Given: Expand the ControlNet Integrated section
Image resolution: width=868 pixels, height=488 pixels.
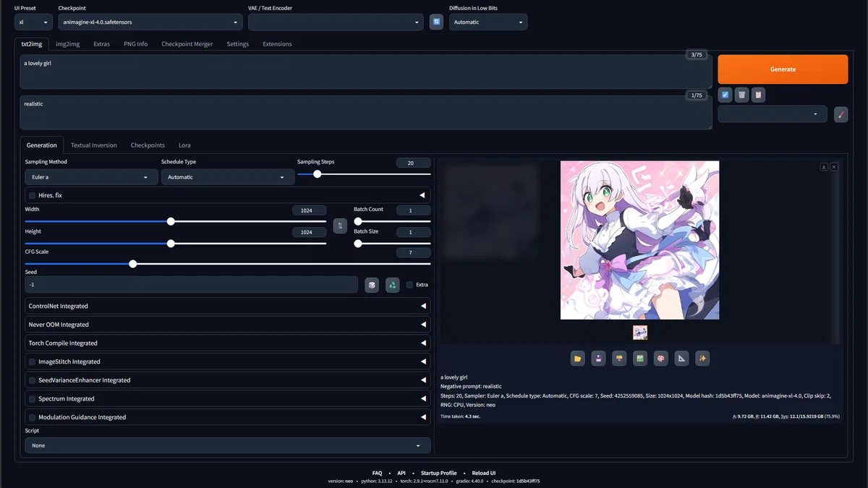Looking at the screenshot, I should pos(228,307).
